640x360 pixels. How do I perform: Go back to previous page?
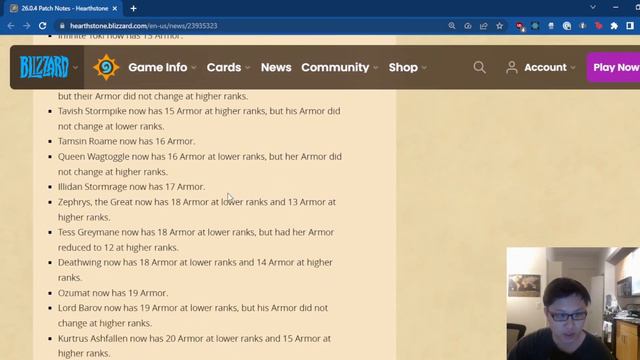11,26
